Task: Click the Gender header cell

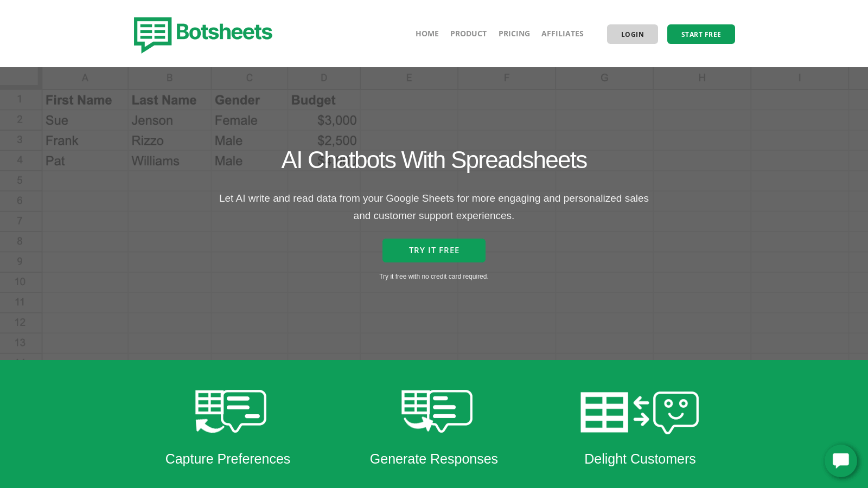Action: click(x=249, y=100)
